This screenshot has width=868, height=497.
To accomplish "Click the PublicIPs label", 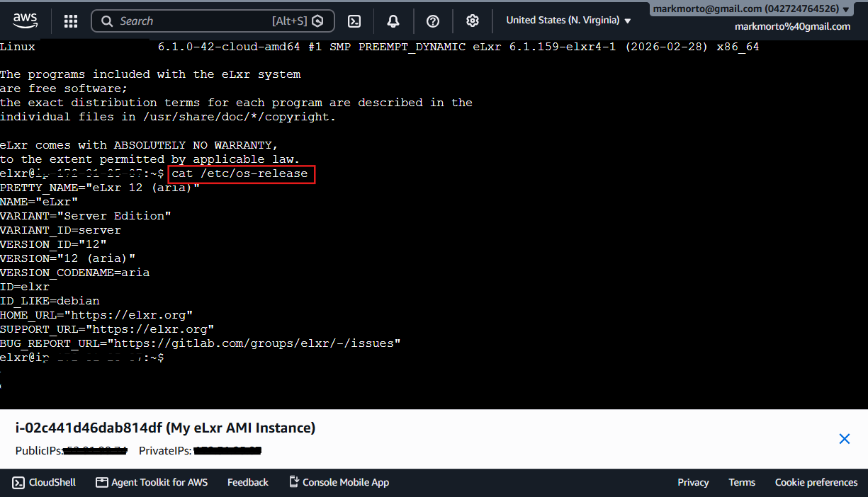I will pos(40,451).
